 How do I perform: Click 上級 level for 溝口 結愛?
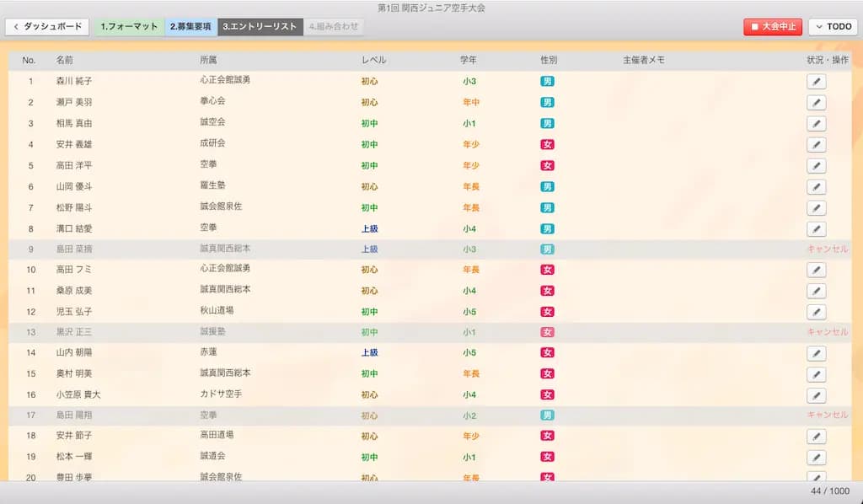pyautogui.click(x=369, y=229)
